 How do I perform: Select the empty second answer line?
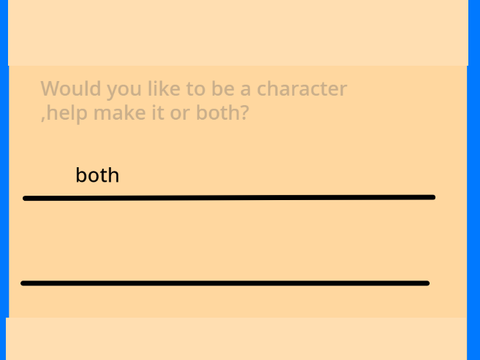pos(225,283)
